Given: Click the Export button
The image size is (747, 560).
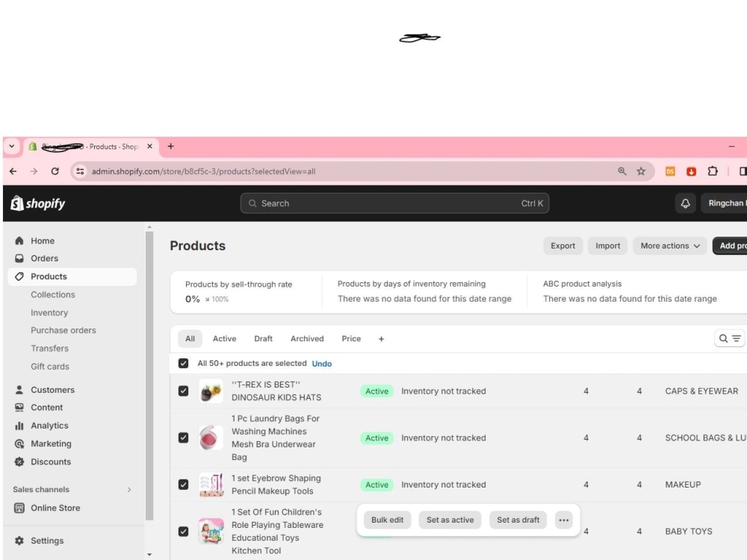Looking at the screenshot, I should [562, 246].
